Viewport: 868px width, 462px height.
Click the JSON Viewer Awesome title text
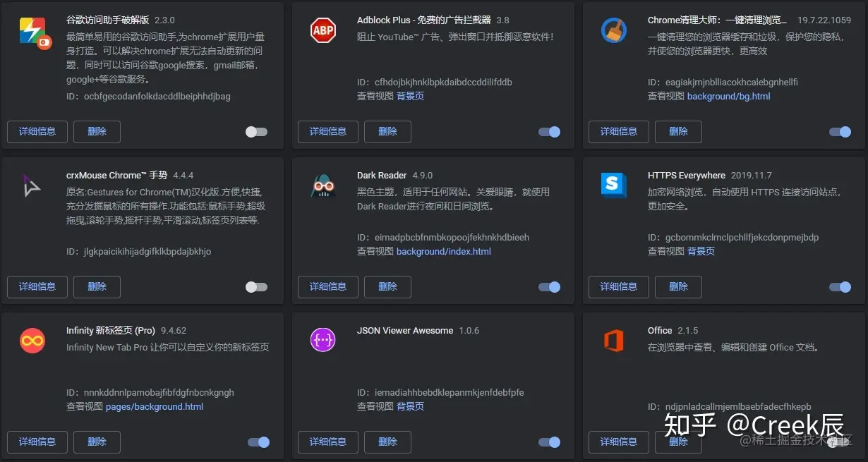[405, 331]
